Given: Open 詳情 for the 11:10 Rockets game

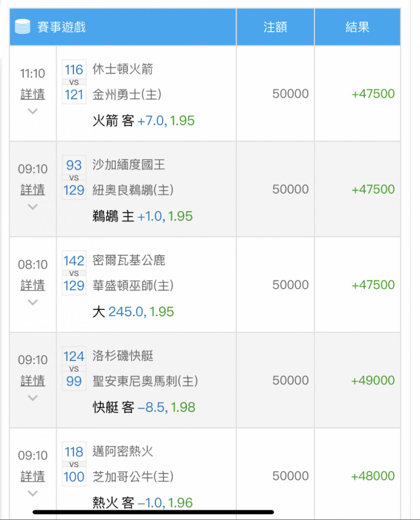Looking at the screenshot, I should [x=32, y=94].
